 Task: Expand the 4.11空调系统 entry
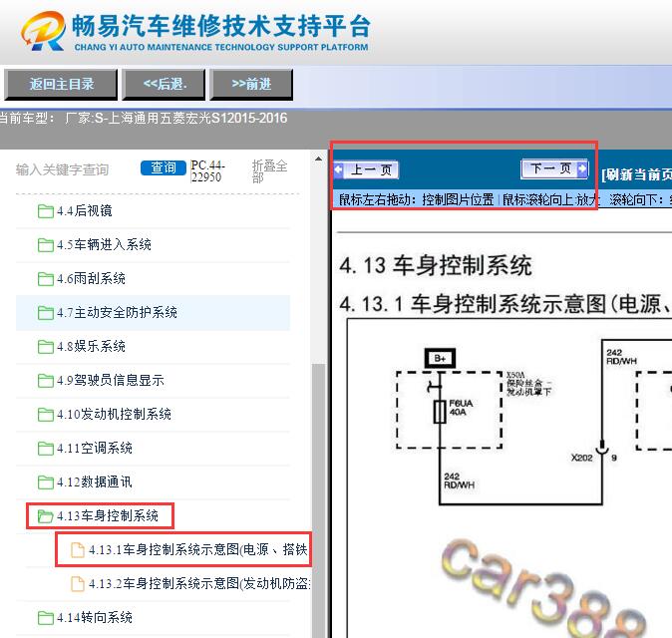tap(95, 449)
